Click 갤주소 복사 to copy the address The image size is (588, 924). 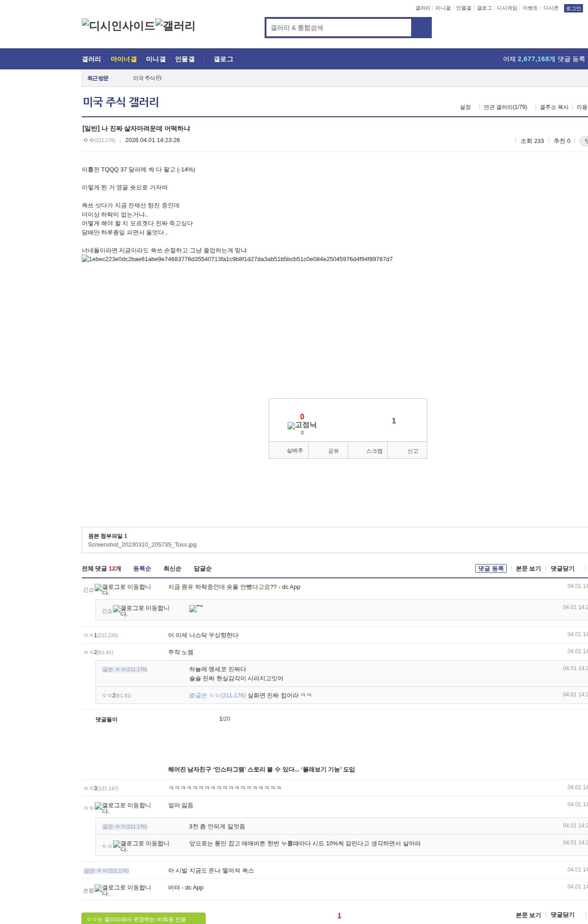tap(554, 108)
